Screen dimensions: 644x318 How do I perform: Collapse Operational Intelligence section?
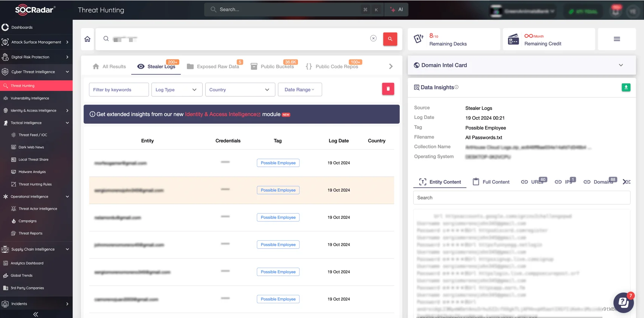click(36, 197)
